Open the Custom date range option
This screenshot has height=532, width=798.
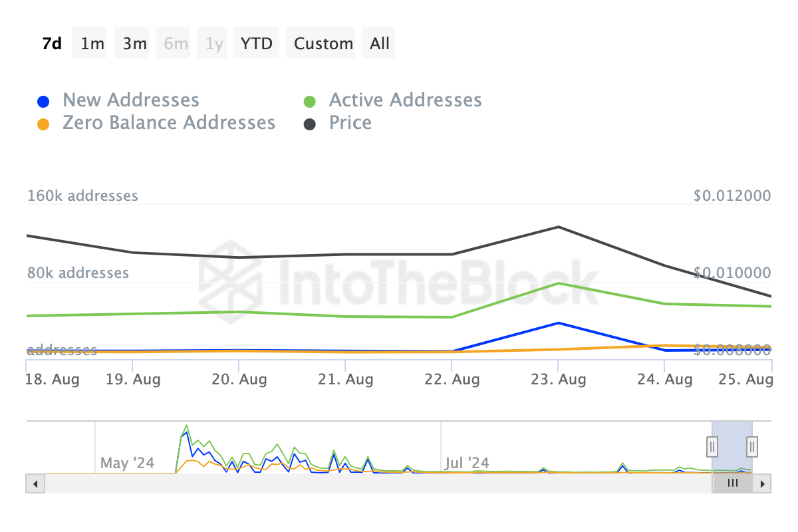[323, 43]
